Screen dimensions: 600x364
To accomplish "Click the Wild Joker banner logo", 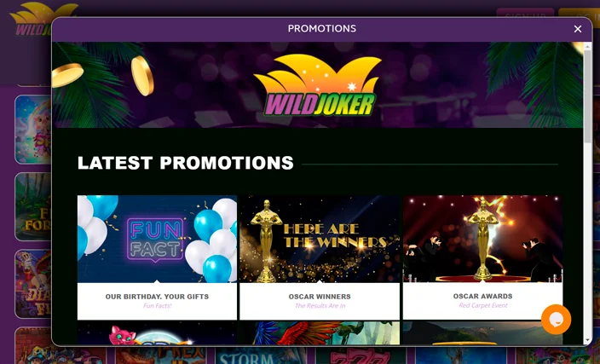I will click(x=317, y=85).
